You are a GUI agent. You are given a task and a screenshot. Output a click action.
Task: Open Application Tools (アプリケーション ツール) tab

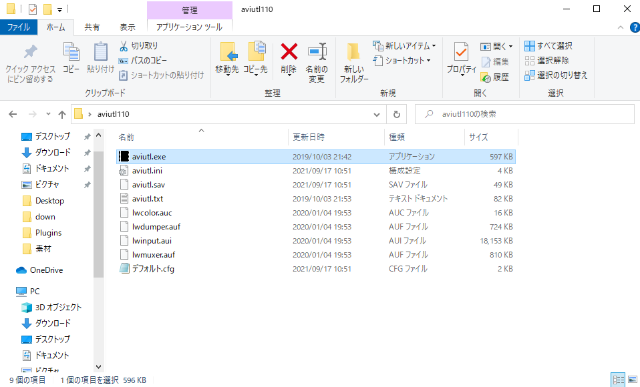tap(189, 27)
